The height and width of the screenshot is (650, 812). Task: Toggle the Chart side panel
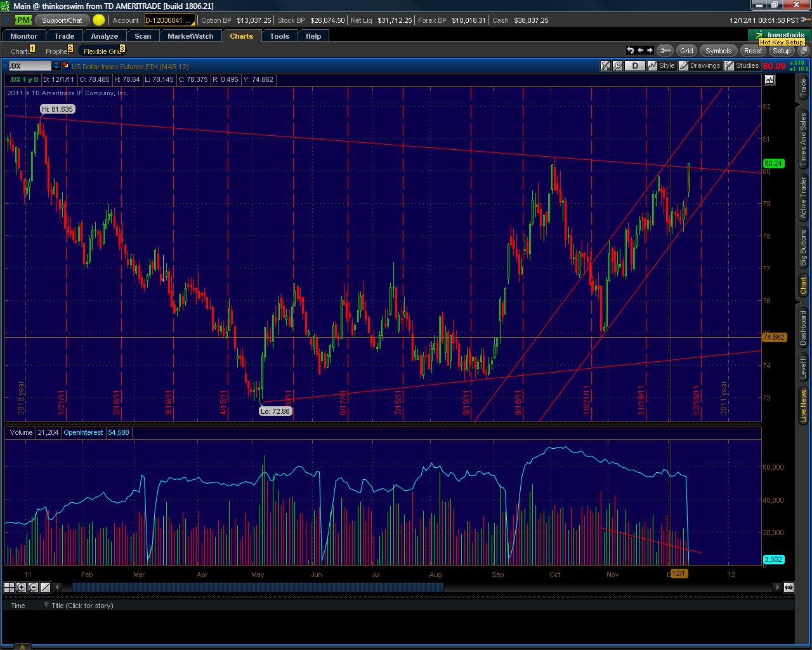click(803, 286)
